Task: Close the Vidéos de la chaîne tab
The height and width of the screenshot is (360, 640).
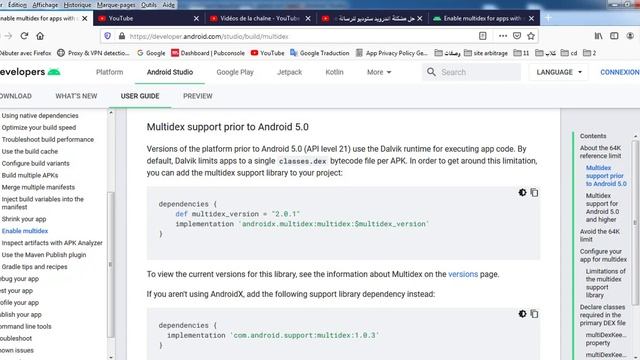Action: pos(308,18)
